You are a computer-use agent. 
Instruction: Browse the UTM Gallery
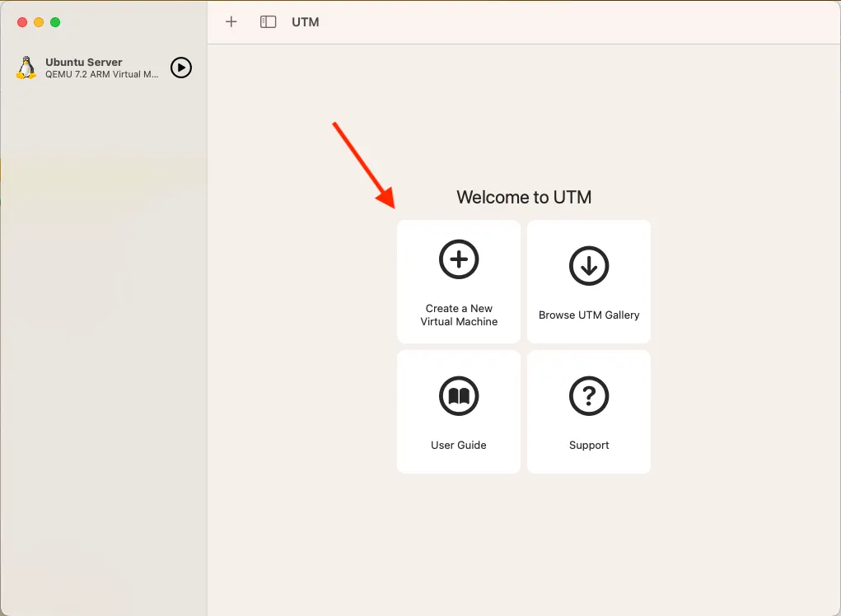pos(588,282)
